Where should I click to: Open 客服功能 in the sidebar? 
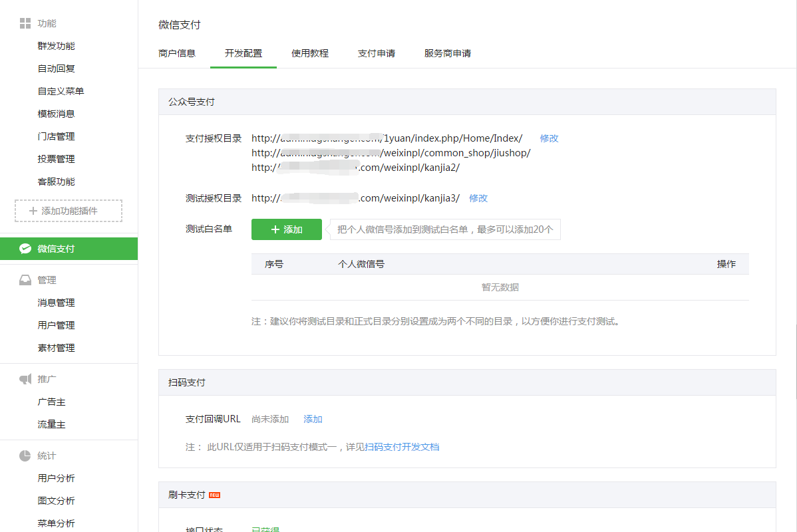(x=56, y=182)
